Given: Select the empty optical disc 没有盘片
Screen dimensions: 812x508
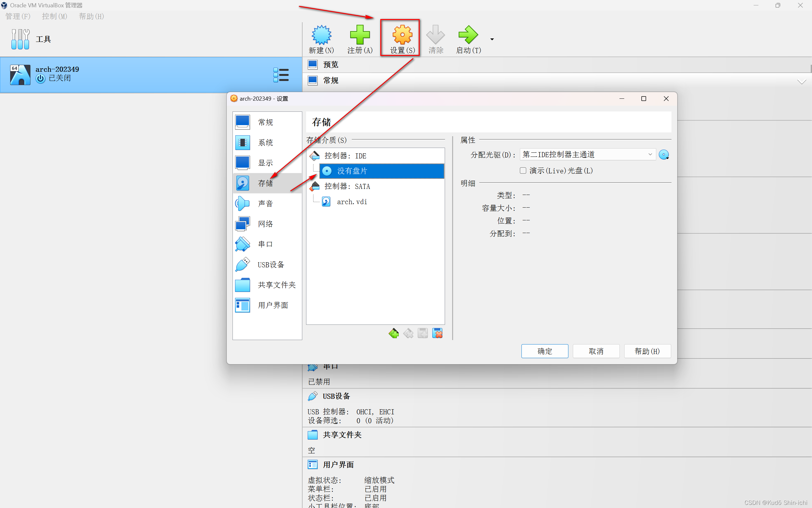Looking at the screenshot, I should [x=382, y=171].
